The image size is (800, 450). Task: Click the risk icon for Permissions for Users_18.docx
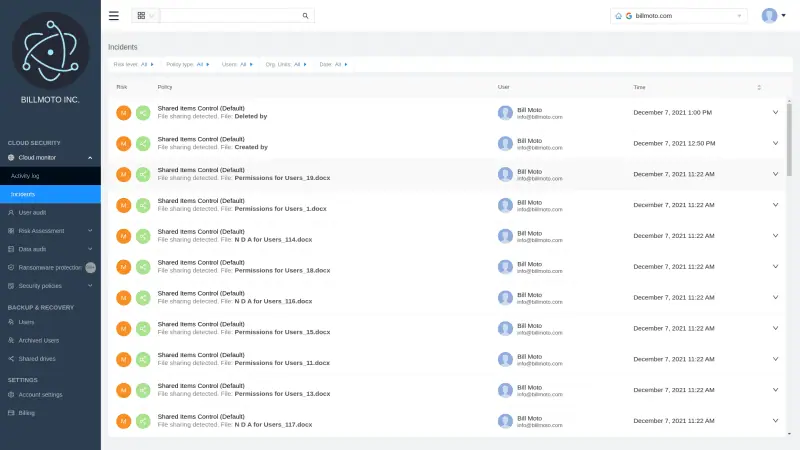(123, 267)
